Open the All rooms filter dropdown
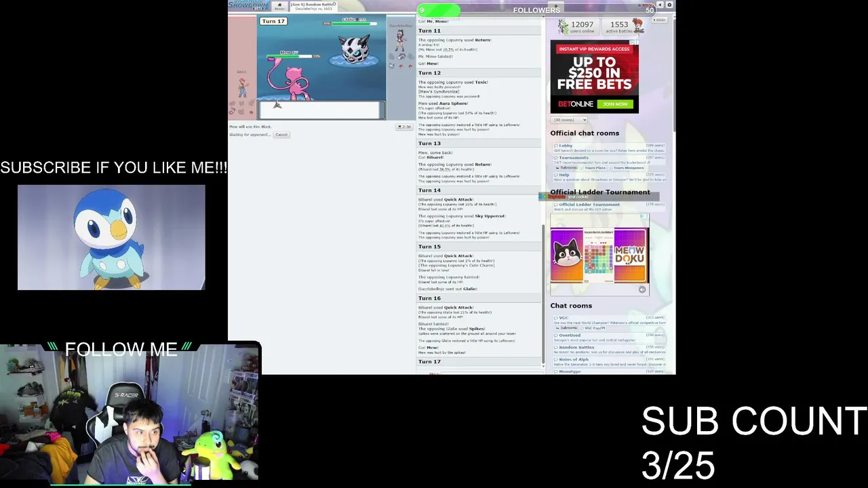868x488 pixels. [x=569, y=120]
